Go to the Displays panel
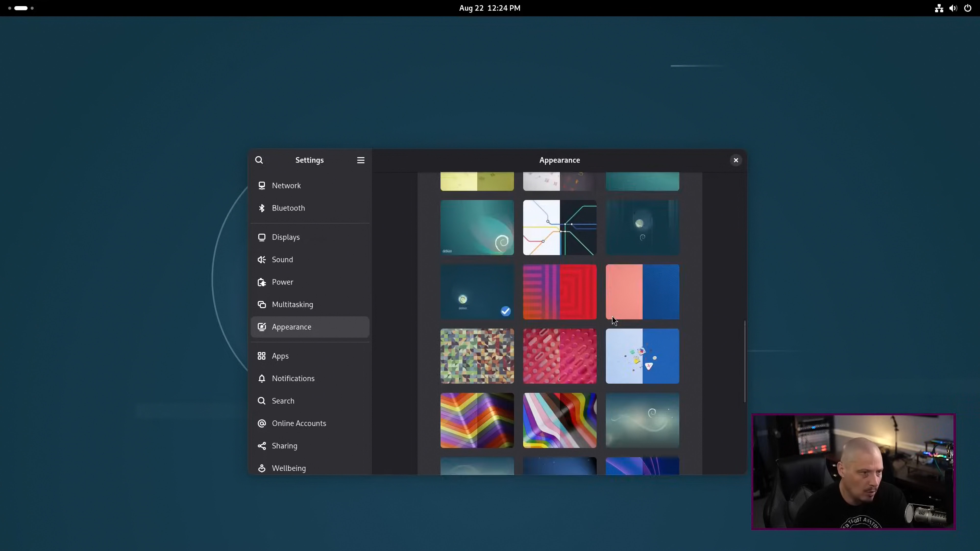 310,237
